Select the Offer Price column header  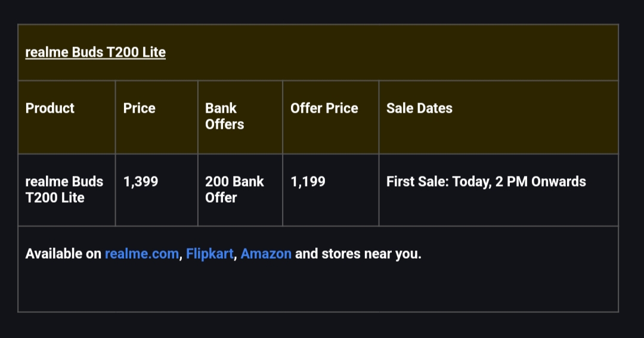point(324,108)
